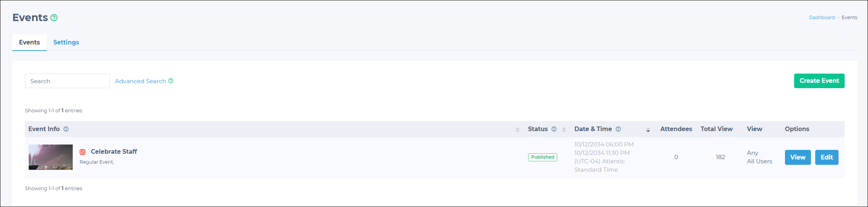Open the Celebrate Staff event title
868x207 pixels.
click(x=114, y=151)
